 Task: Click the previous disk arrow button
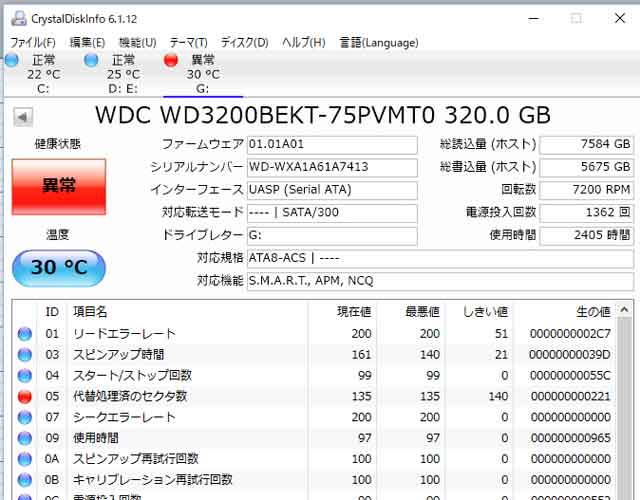pyautogui.click(x=23, y=118)
